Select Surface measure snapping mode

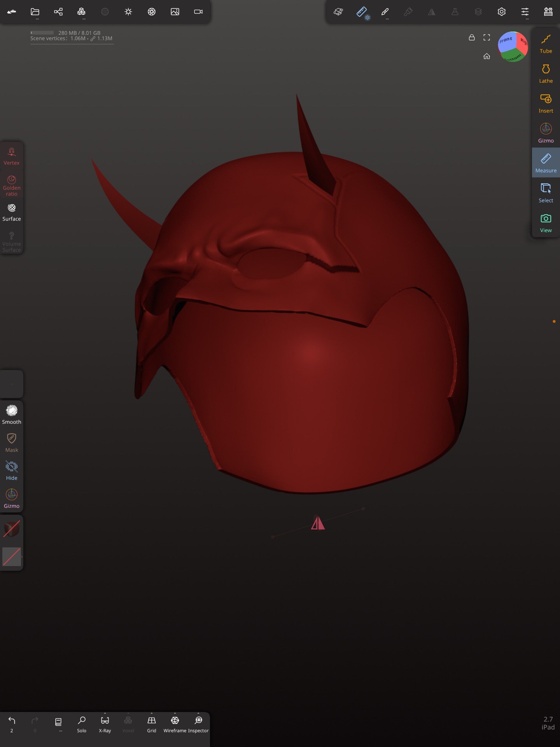point(11,212)
